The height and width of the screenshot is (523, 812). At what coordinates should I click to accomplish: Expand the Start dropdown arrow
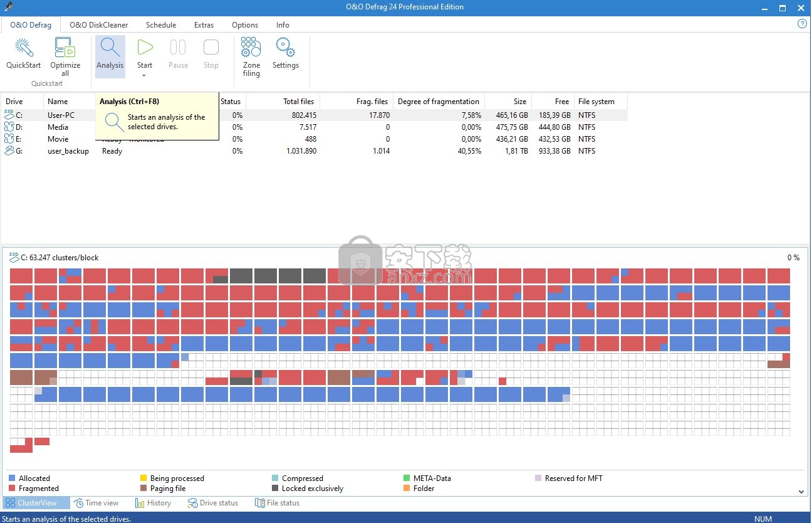coord(144,76)
